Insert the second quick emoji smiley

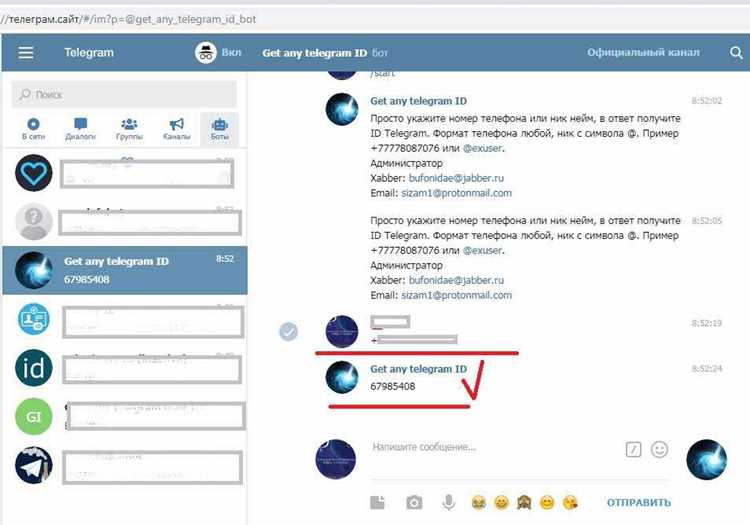501,503
